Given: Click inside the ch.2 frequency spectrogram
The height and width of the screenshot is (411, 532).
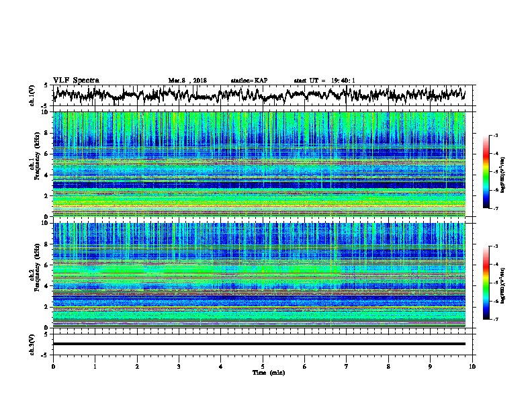Looking at the screenshot, I should pyautogui.click(x=259, y=275).
